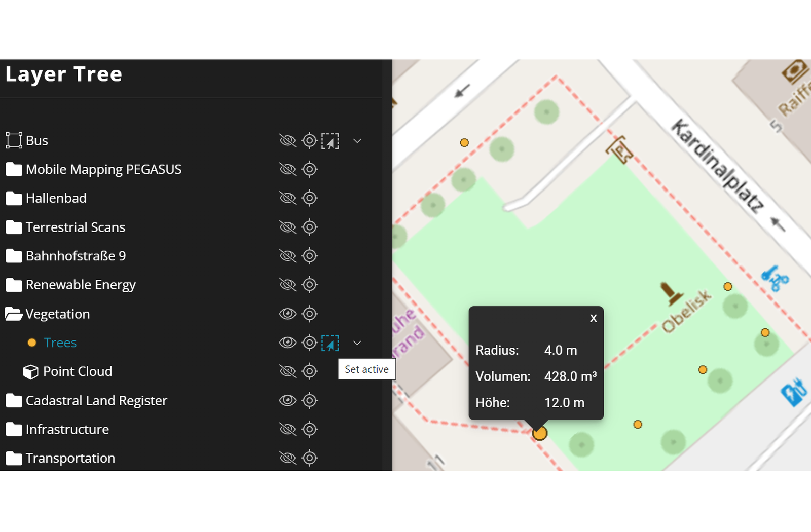
Task: Zoom to Mobile Mapping PEGASUS extent
Action: 309,169
